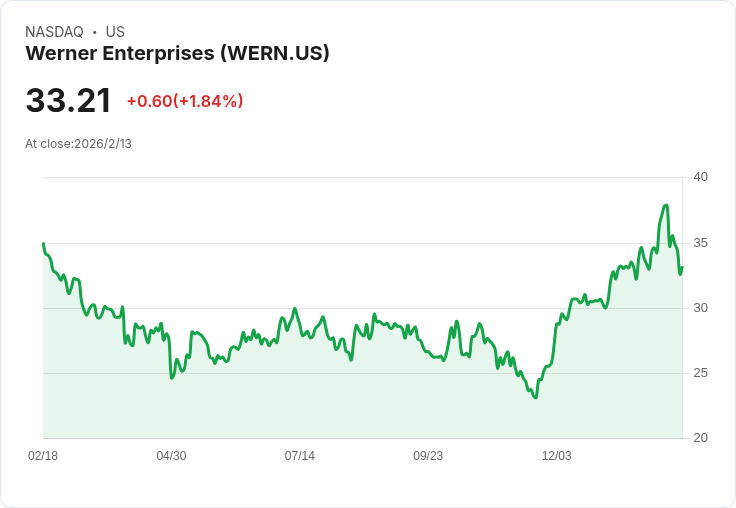The height and width of the screenshot is (508, 736).
Task: Select the 02/18 date on the time axis
Action: click(43, 456)
